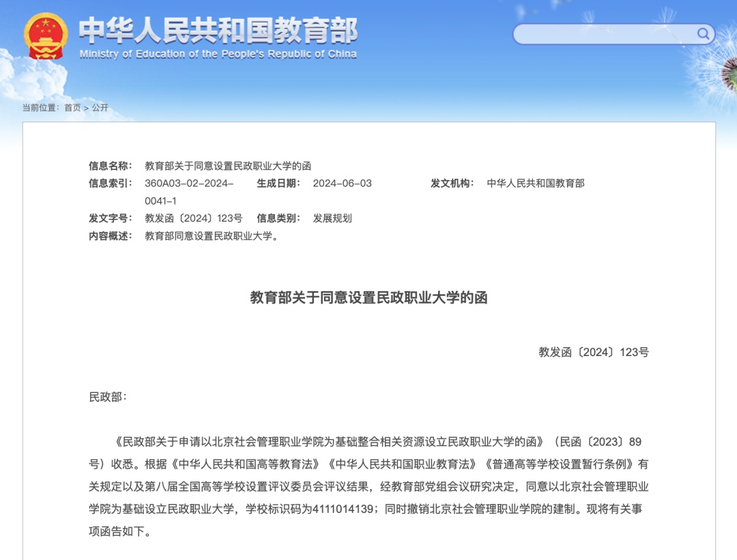This screenshot has width=737, height=560.
Task: Click the closing line 项函告如下。
Action: click(x=120, y=531)
